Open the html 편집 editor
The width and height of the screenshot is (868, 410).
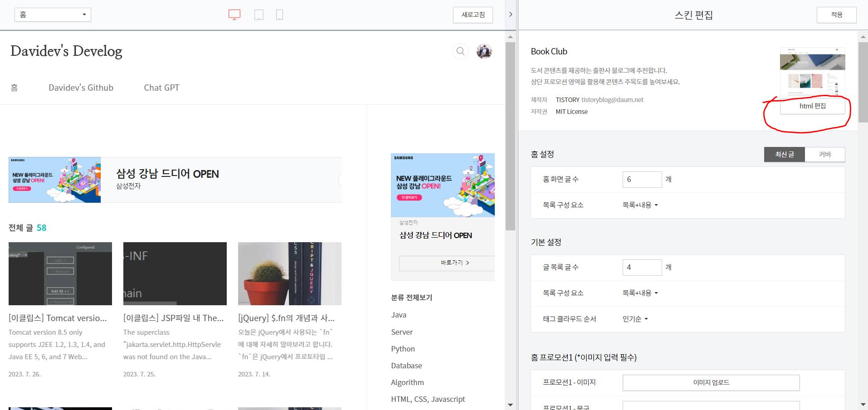tap(813, 106)
